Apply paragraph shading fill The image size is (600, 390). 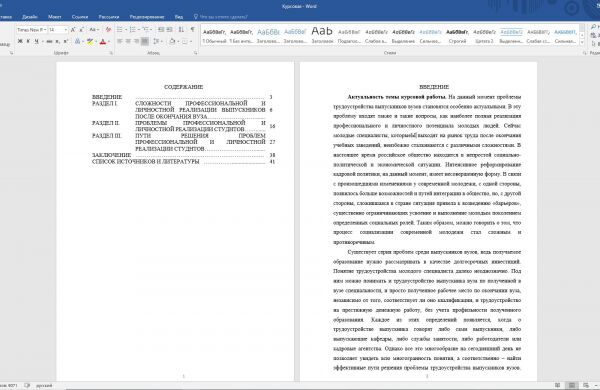(x=172, y=41)
